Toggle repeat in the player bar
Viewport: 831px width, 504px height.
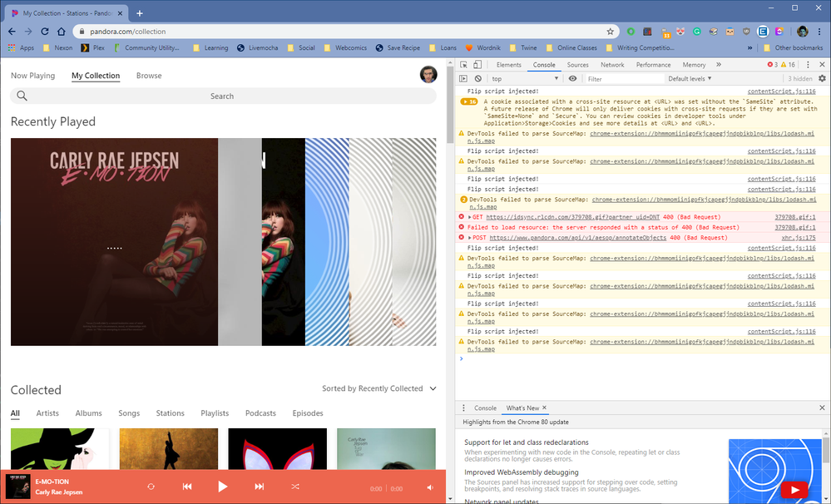coord(151,487)
